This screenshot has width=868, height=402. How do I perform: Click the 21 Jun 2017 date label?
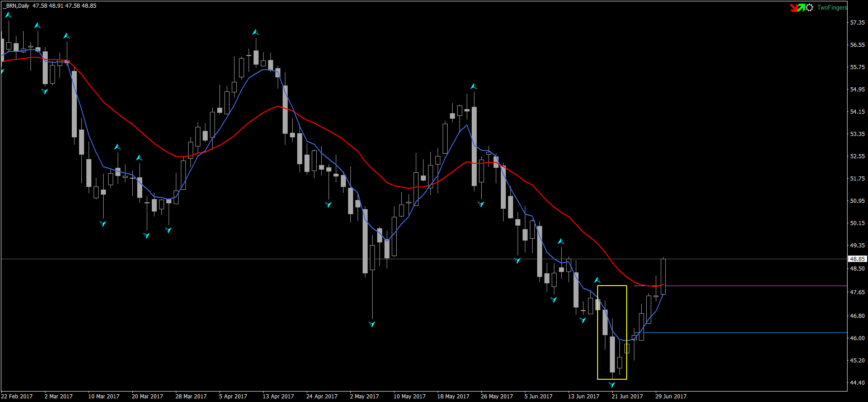click(627, 396)
